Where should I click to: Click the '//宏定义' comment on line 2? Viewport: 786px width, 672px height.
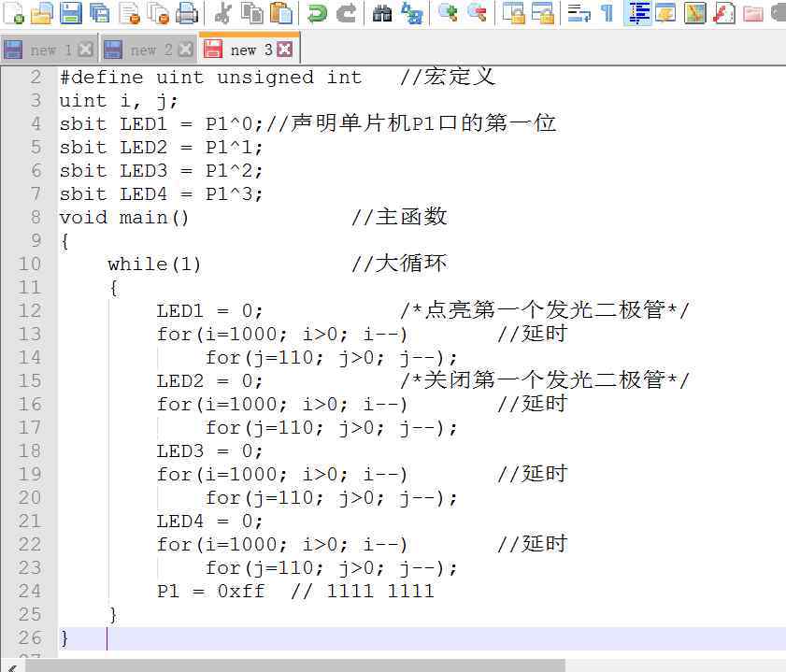point(447,77)
